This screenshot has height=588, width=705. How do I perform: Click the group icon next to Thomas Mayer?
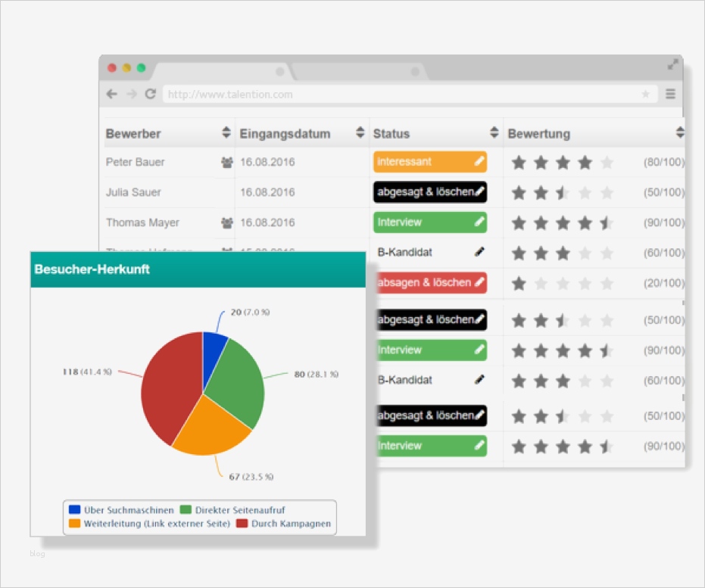point(227,222)
